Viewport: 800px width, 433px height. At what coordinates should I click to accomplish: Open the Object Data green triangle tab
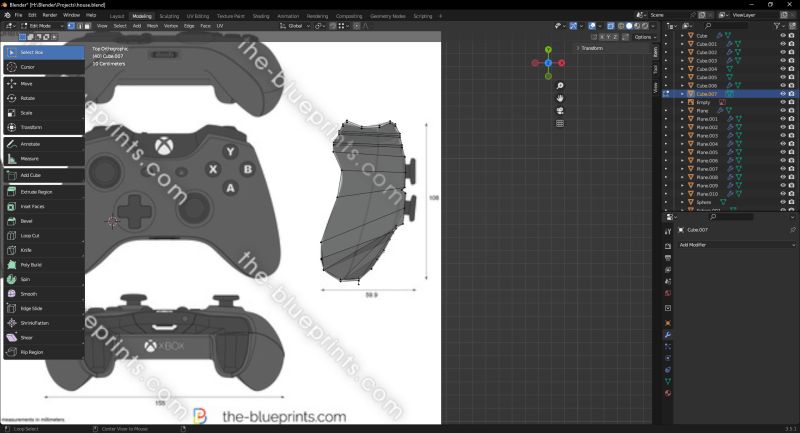point(668,381)
